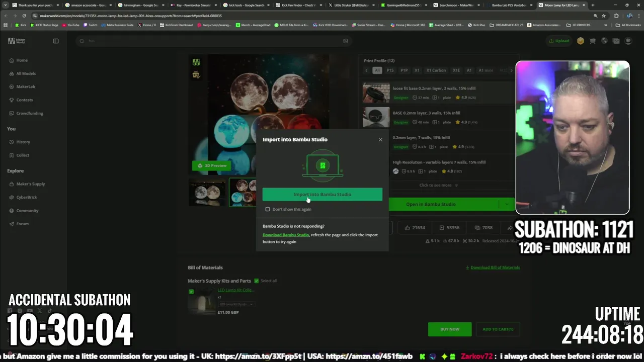Open Download Bill of Materials link
Screen dimensions: 644x362
(495, 267)
